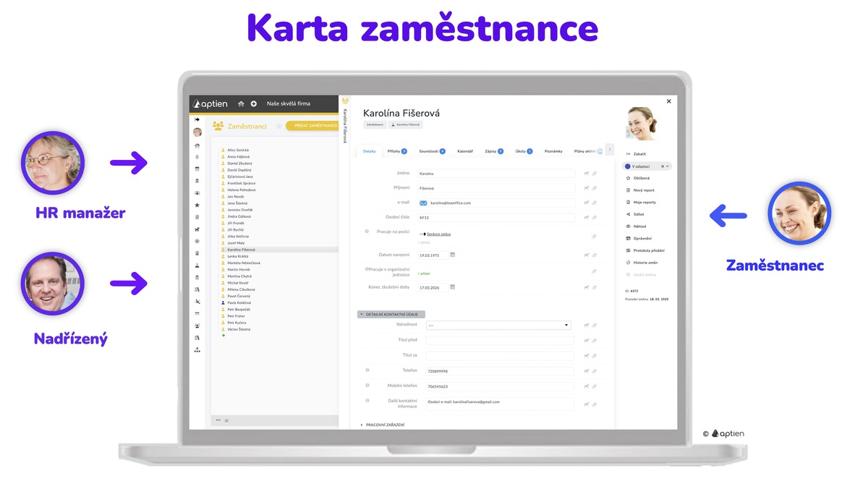Click the Aptien logo
The height and width of the screenshot is (492, 868).
(x=210, y=103)
